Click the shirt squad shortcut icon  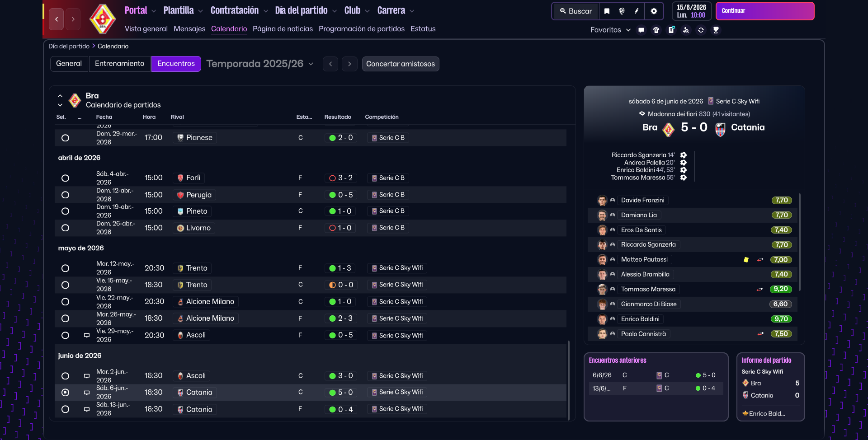656,30
